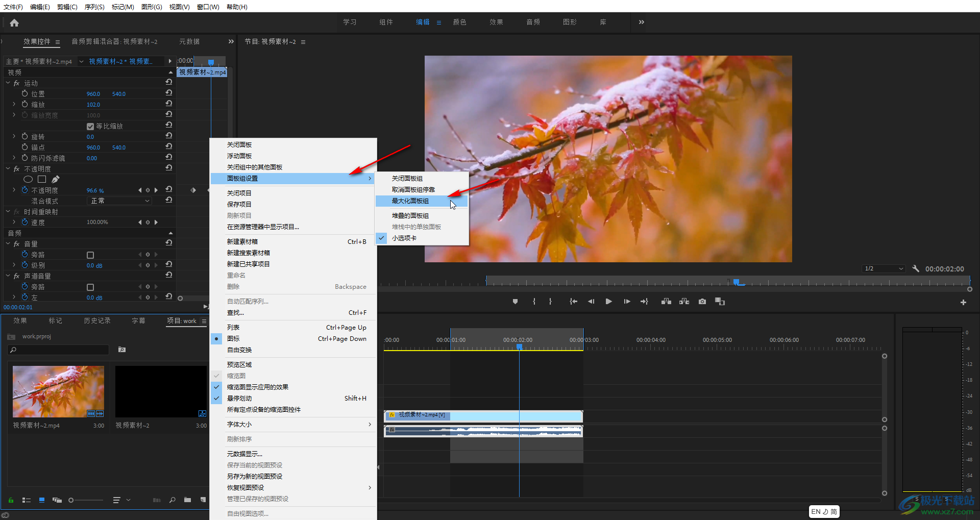This screenshot has width=980, height=520.
Task: Open Blend Mode dropdown showing 正常
Action: coord(119,201)
